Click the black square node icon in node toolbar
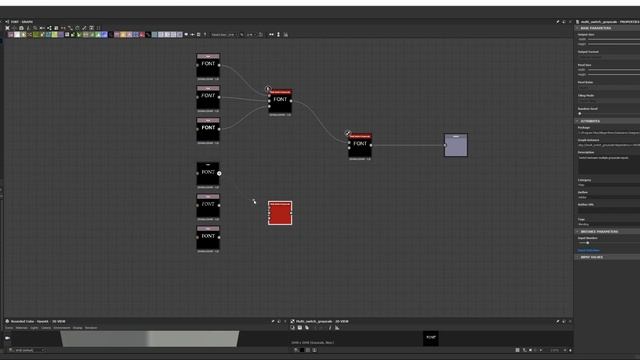640x360 pixels. tap(111, 35)
